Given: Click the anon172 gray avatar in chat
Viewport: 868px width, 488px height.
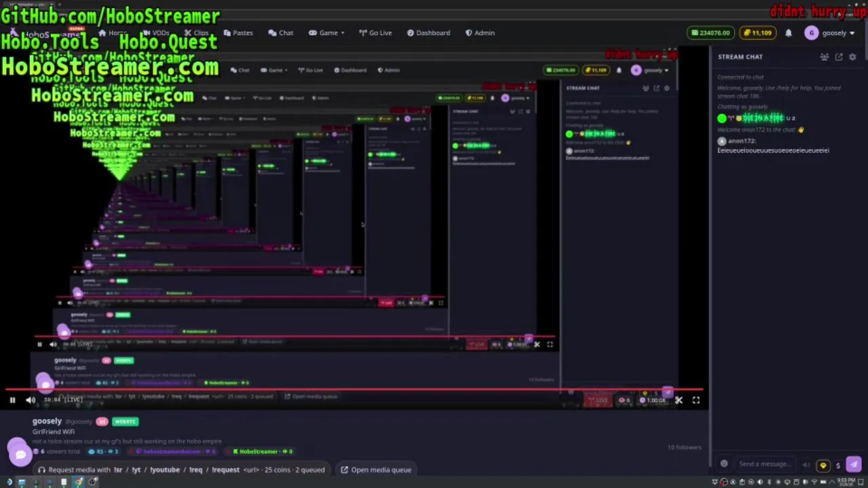Looking at the screenshot, I should (x=722, y=141).
